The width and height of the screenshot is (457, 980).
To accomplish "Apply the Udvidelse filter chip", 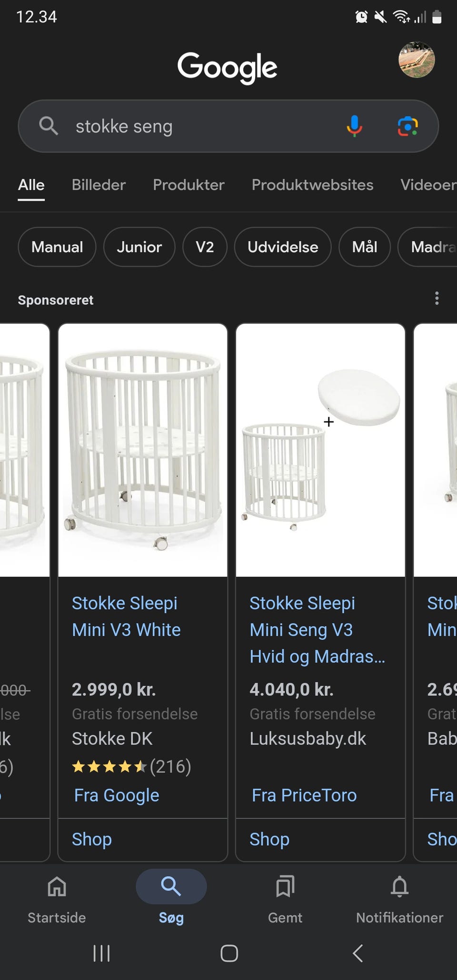I will (283, 247).
